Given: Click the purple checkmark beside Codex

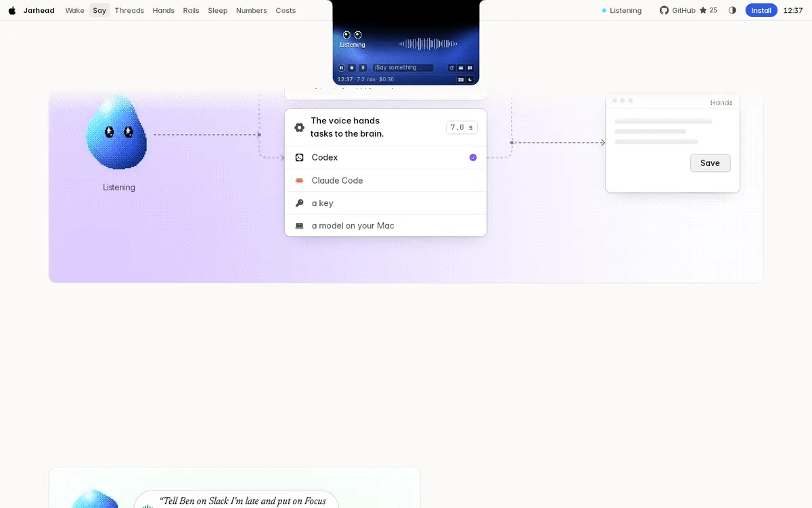Looking at the screenshot, I should pyautogui.click(x=473, y=157).
